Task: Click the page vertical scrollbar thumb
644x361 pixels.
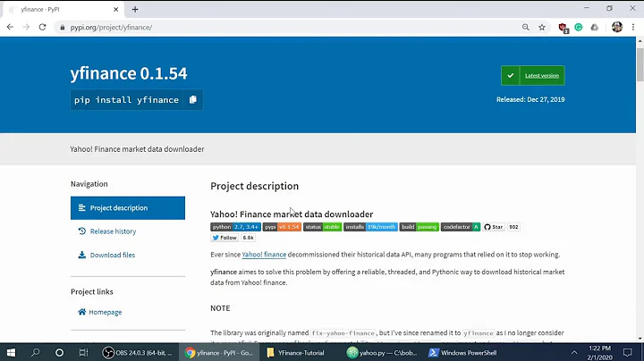Action: [640, 64]
